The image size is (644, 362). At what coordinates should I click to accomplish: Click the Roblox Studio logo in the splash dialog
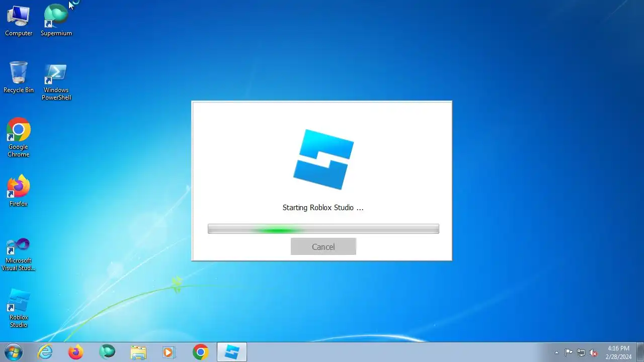324,159
